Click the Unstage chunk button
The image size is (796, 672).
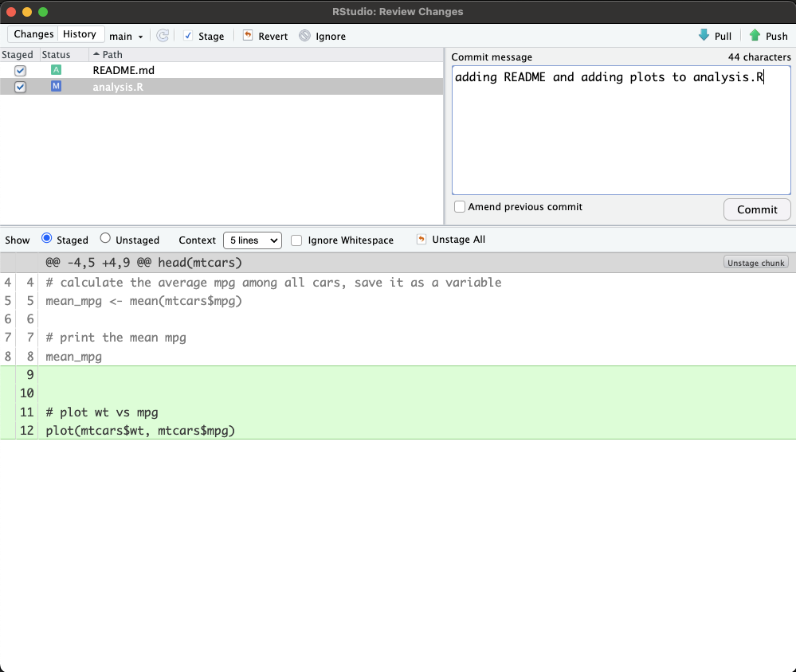click(x=755, y=263)
